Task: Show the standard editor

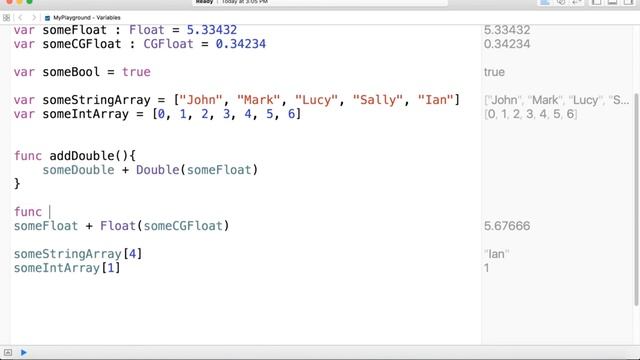Action: [x=545, y=2]
